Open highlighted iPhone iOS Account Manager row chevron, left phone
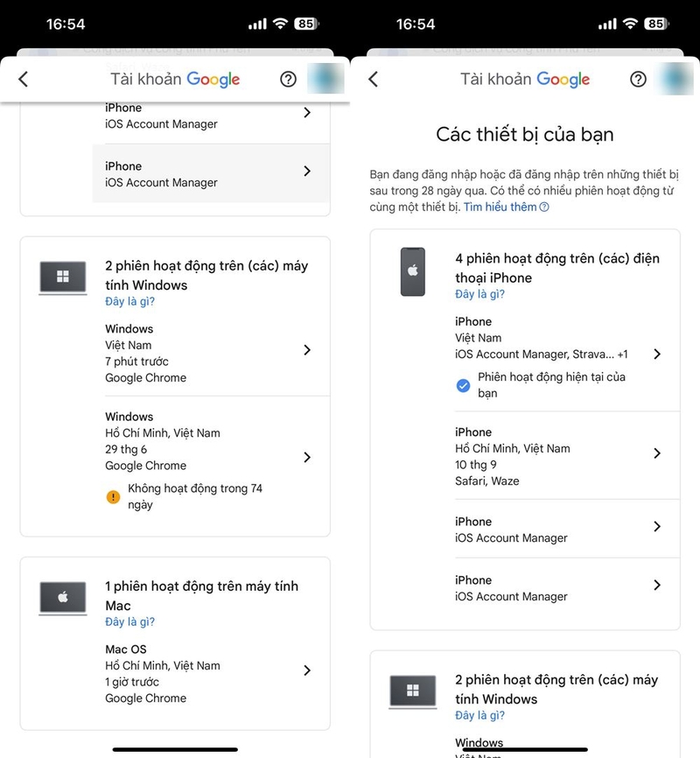 tap(307, 171)
